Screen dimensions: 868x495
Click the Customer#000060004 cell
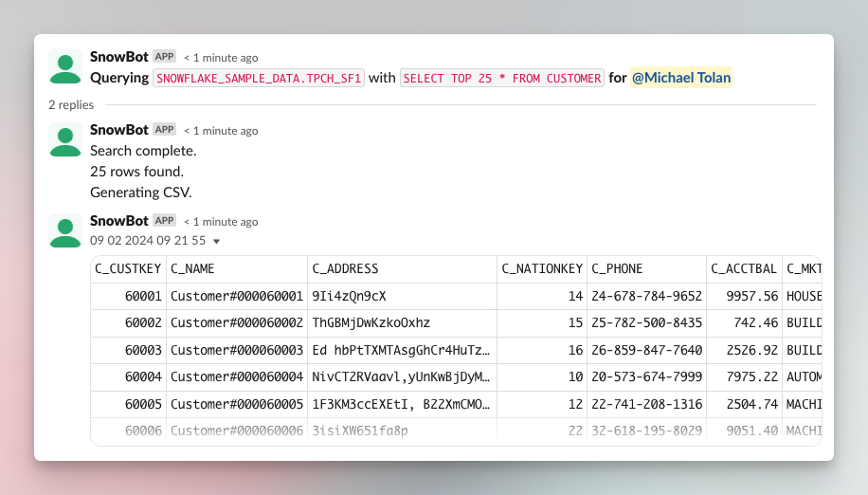237,377
